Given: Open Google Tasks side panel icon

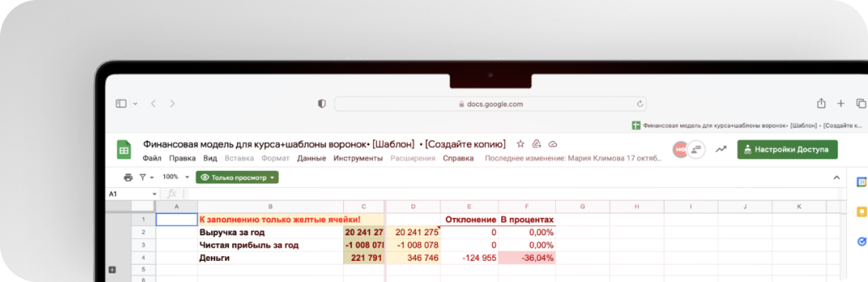Looking at the screenshot, I should (x=862, y=241).
